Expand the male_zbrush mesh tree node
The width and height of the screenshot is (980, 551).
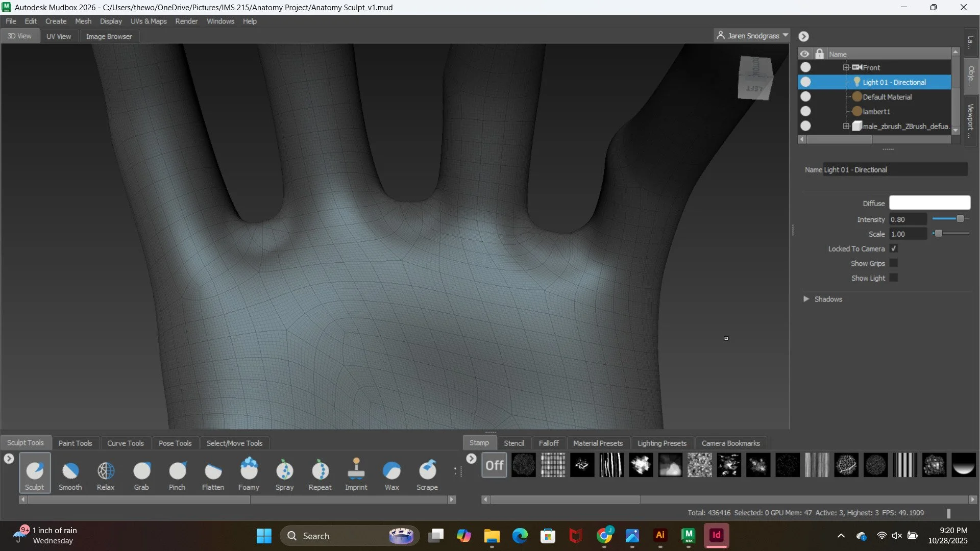point(846,126)
